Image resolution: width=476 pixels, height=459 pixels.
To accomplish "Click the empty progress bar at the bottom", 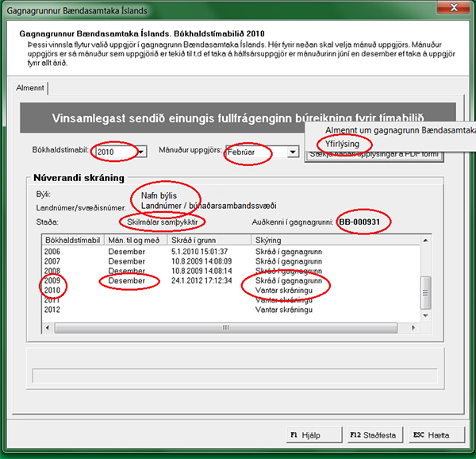I will pyautogui.click(x=235, y=376).
